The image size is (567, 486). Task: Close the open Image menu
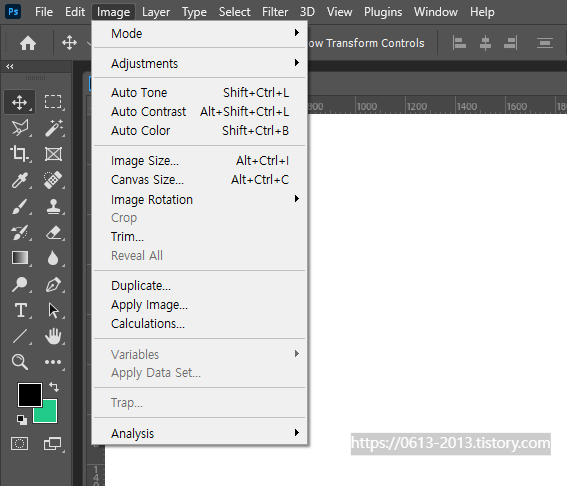[x=113, y=12]
